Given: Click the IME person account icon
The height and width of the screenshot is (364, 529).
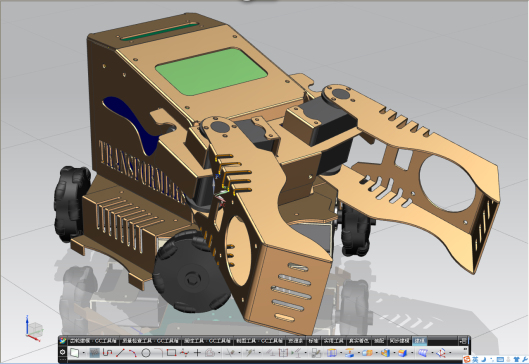Looking at the screenshot, I should coord(508,359).
